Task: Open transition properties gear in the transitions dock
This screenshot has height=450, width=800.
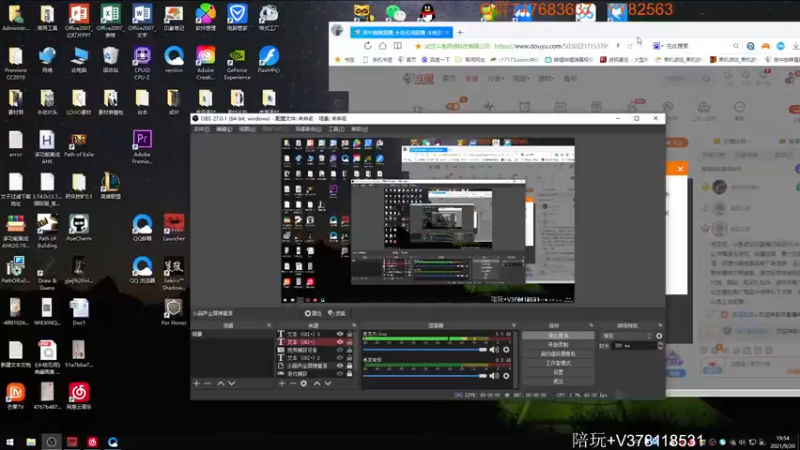Action: coord(659,336)
